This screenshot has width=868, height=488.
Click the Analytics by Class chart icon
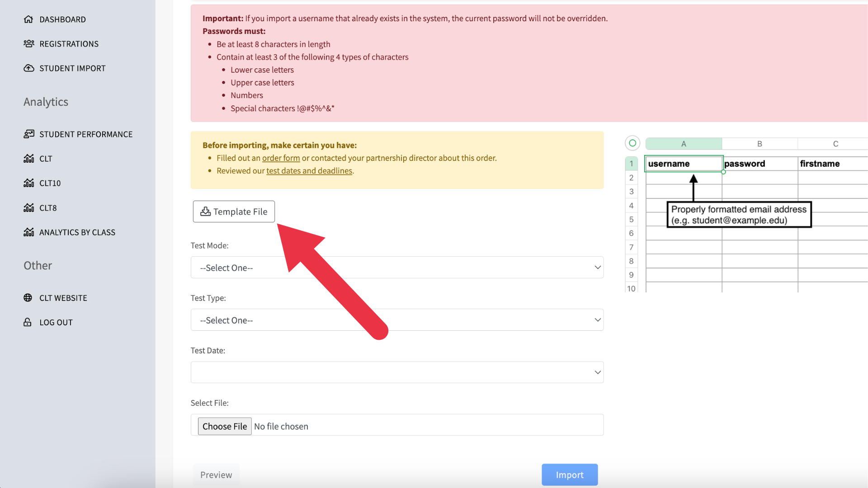[x=28, y=232]
